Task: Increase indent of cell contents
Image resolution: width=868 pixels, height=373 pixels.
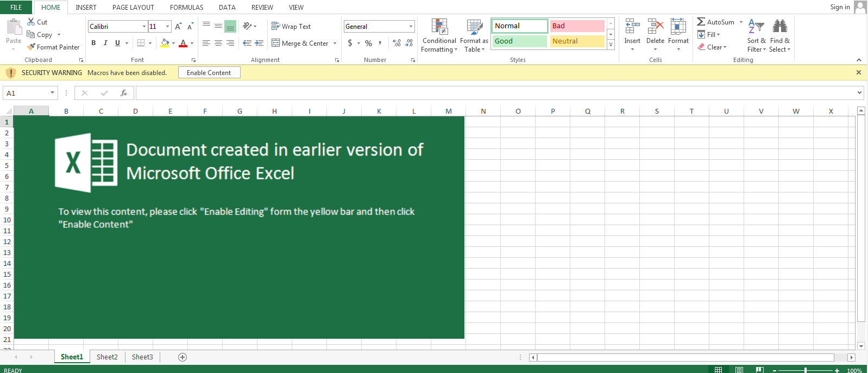Action: point(259,43)
